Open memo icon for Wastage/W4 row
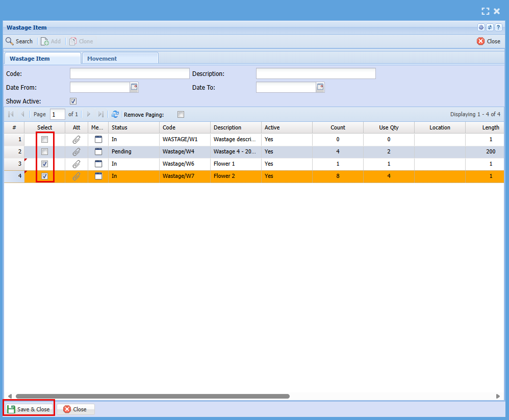Image resolution: width=509 pixels, height=420 pixels. 98,151
